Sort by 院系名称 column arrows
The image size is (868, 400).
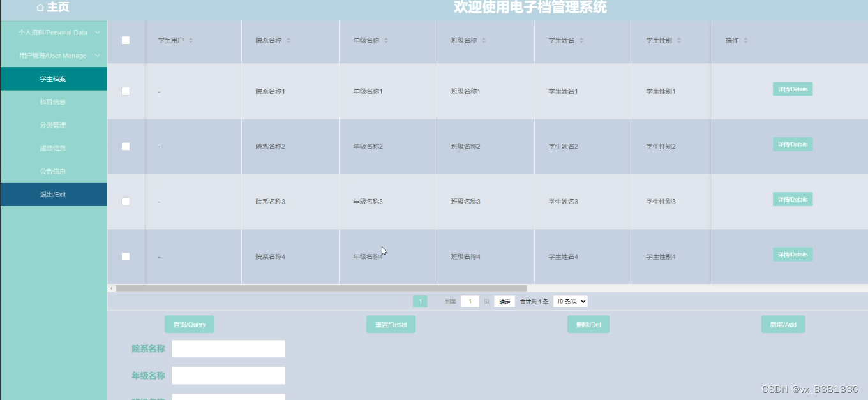[288, 40]
